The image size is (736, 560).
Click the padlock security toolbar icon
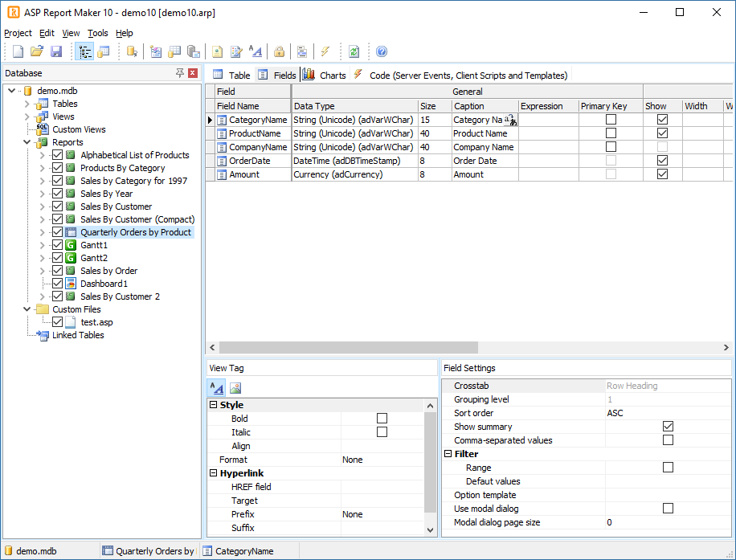(280, 51)
